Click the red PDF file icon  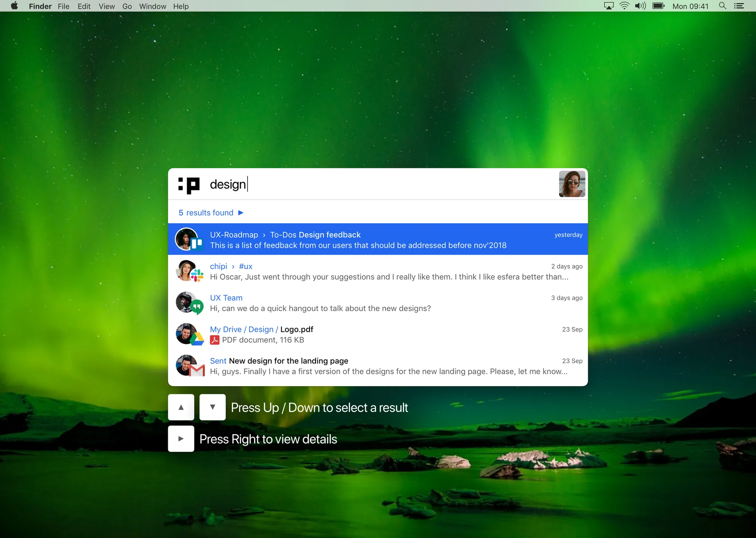click(215, 340)
